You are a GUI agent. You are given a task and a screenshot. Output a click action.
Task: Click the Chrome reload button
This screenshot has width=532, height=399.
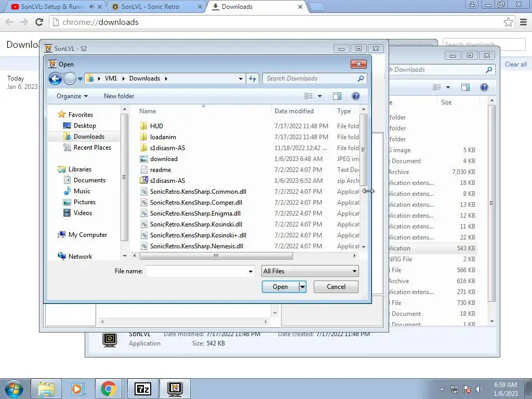[x=39, y=22]
